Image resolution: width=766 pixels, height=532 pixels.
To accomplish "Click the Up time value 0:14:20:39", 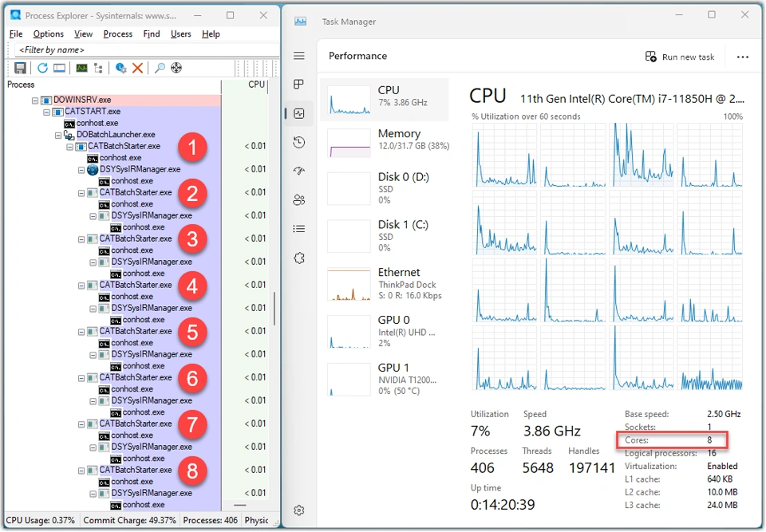I will pos(503,505).
